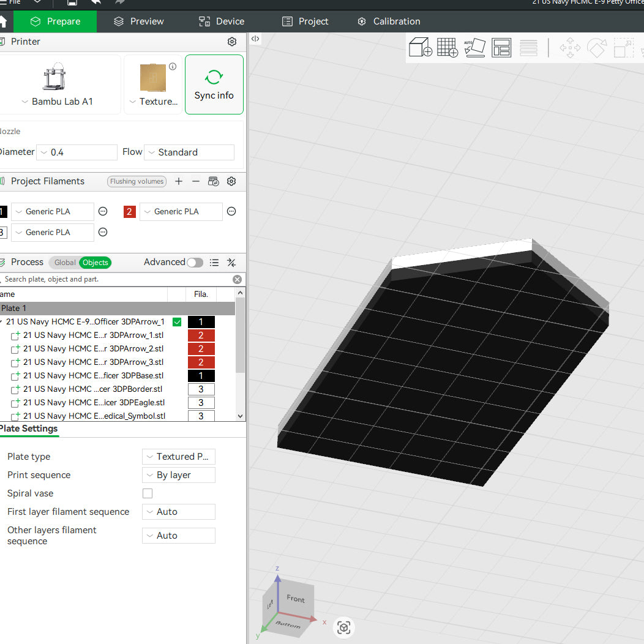Open filament 3 Generic PLA dropdown
The width and height of the screenshot is (644, 644).
(53, 233)
